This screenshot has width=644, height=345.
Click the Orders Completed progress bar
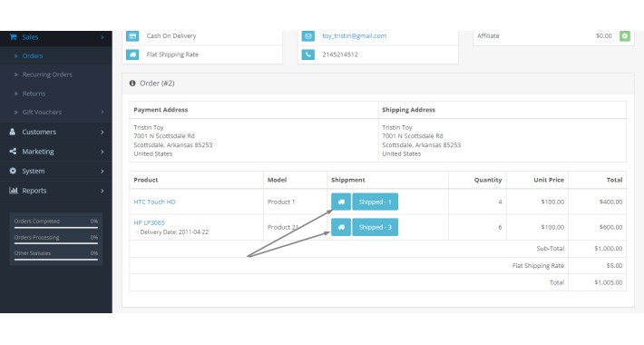[x=56, y=227]
